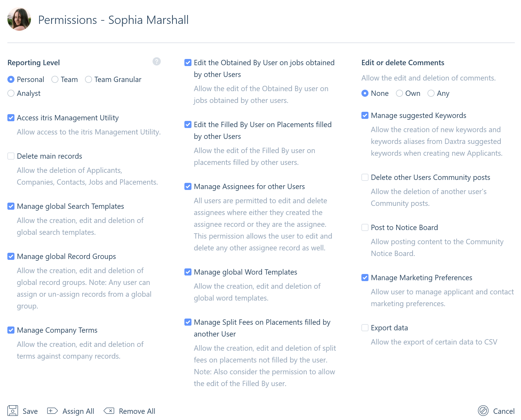
Task: Set comment editing to Own
Action: coord(399,93)
